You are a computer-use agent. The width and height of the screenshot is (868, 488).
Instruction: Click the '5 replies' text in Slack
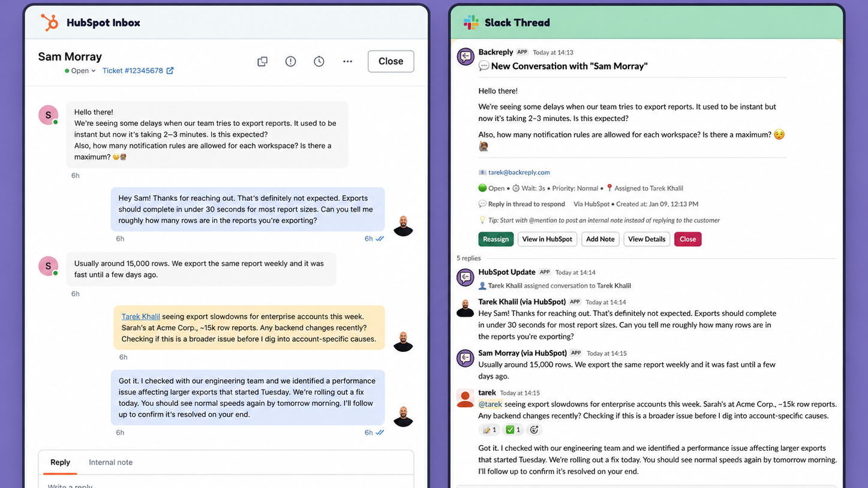(468, 258)
